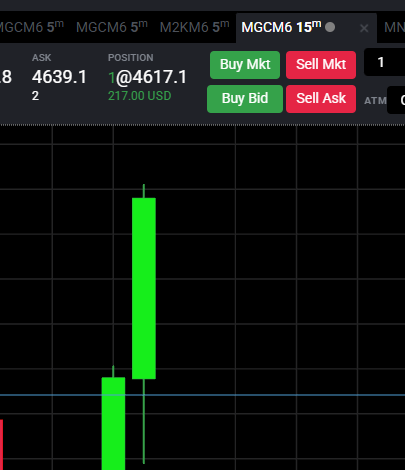This screenshot has width=405, height=470.
Task: Select the tallest green candlestick on chart
Action: click(144, 288)
